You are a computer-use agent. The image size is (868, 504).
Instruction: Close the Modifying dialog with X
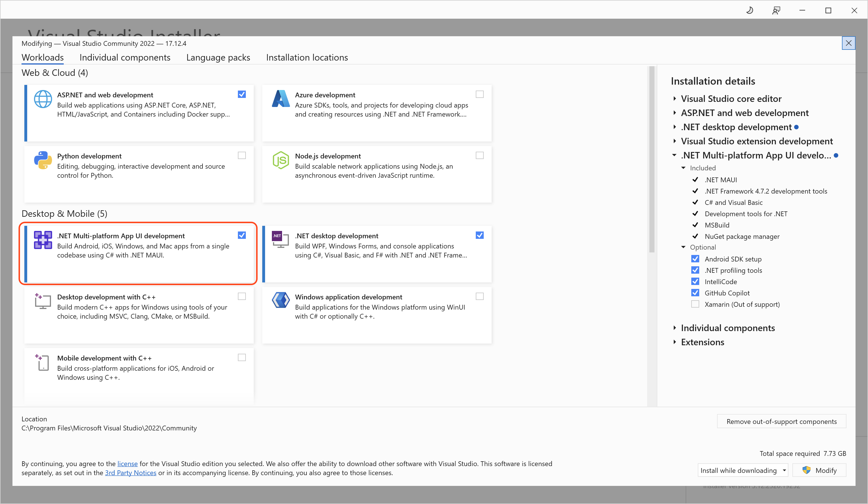(x=848, y=43)
